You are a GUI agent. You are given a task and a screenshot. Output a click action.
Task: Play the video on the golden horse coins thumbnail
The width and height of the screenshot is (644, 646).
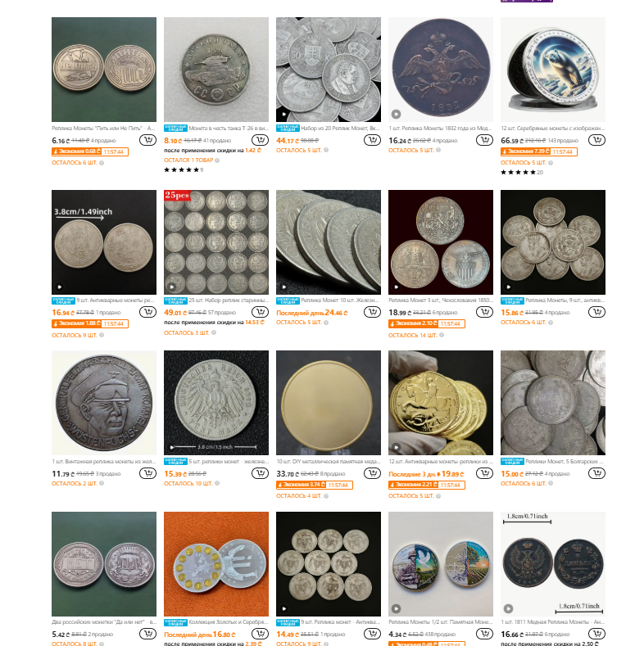coord(397,447)
